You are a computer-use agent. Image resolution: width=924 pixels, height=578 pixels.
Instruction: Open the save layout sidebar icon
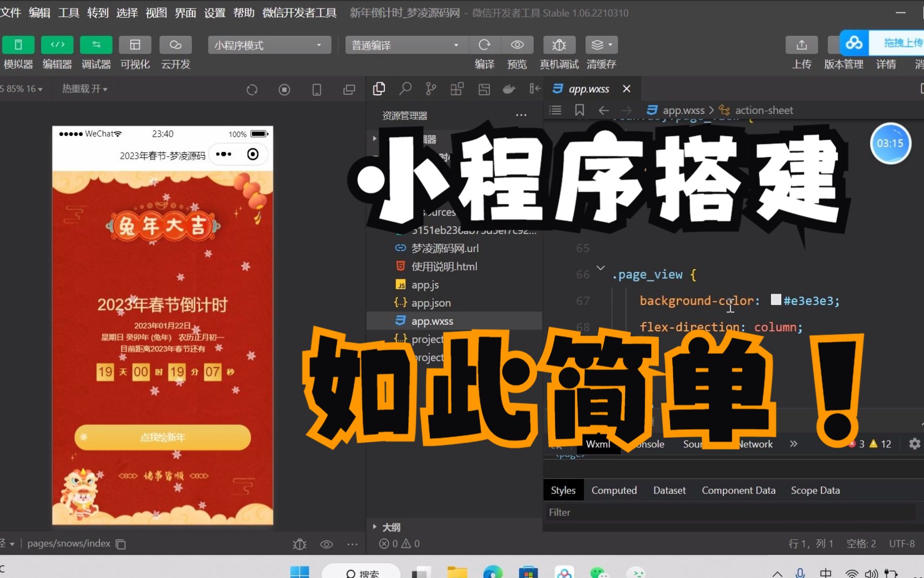click(x=484, y=89)
